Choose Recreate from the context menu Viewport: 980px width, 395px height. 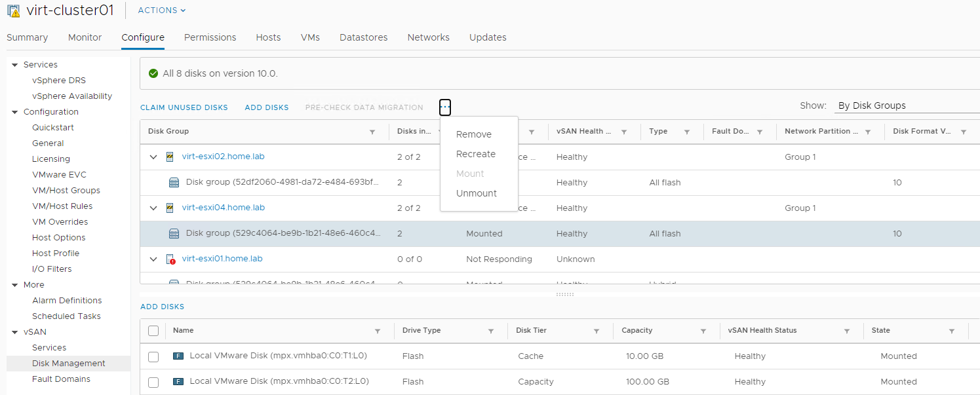click(476, 154)
